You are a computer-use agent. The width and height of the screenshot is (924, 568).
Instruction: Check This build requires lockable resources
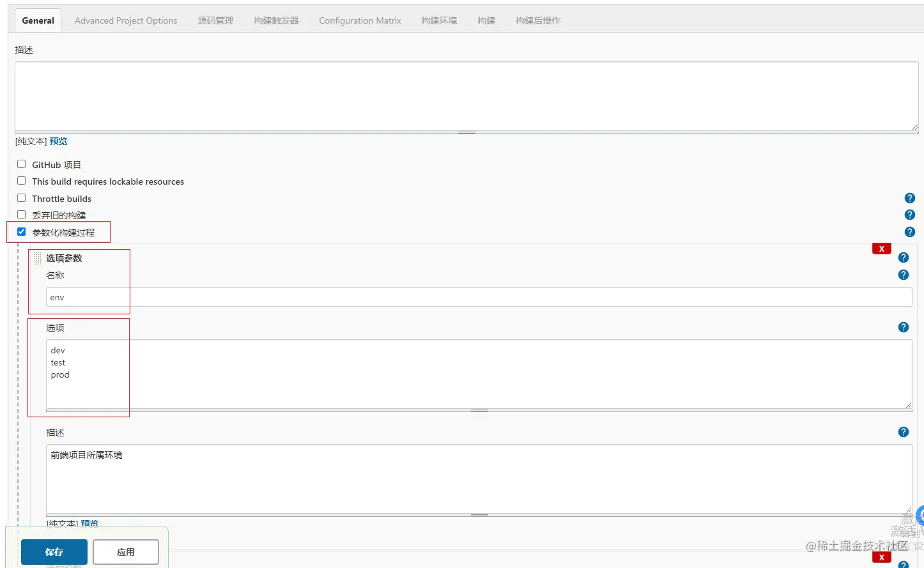(x=22, y=181)
